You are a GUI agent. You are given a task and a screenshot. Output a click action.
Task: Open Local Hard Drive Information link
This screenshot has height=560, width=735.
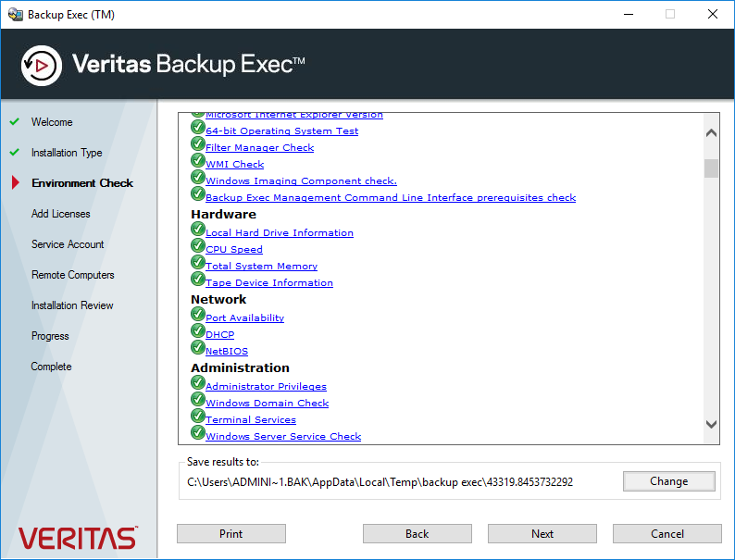click(x=280, y=233)
